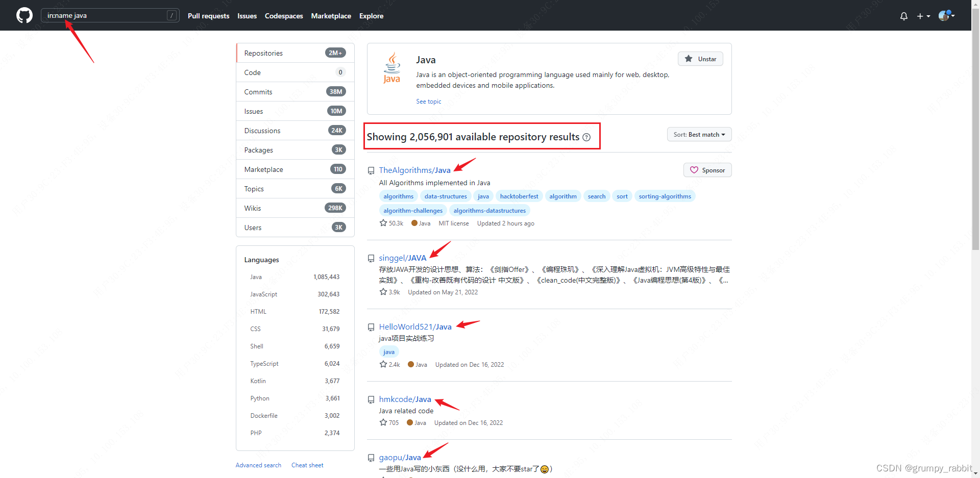Viewport: 980px width, 478px height.
Task: Filter by Kotlin language
Action: point(295,381)
